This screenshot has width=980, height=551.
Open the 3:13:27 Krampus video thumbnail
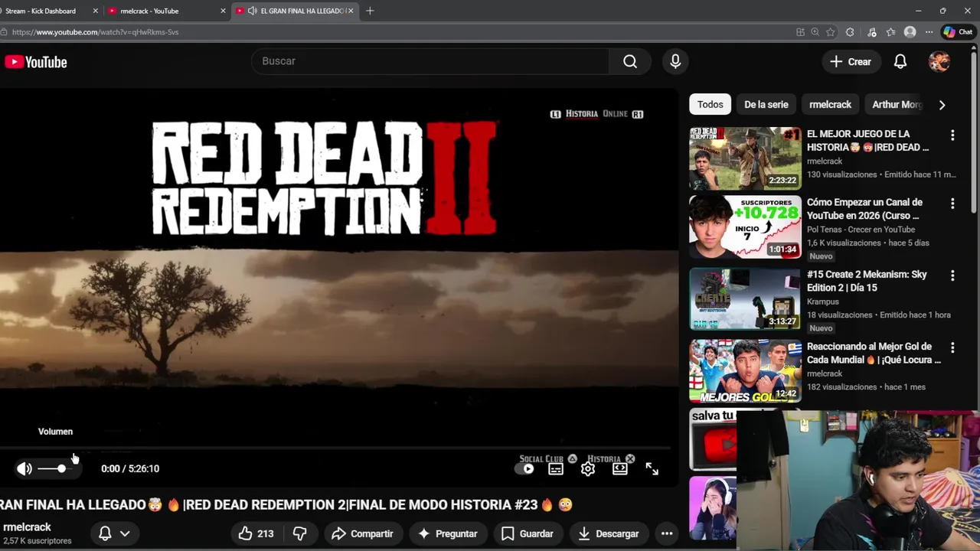(x=745, y=298)
